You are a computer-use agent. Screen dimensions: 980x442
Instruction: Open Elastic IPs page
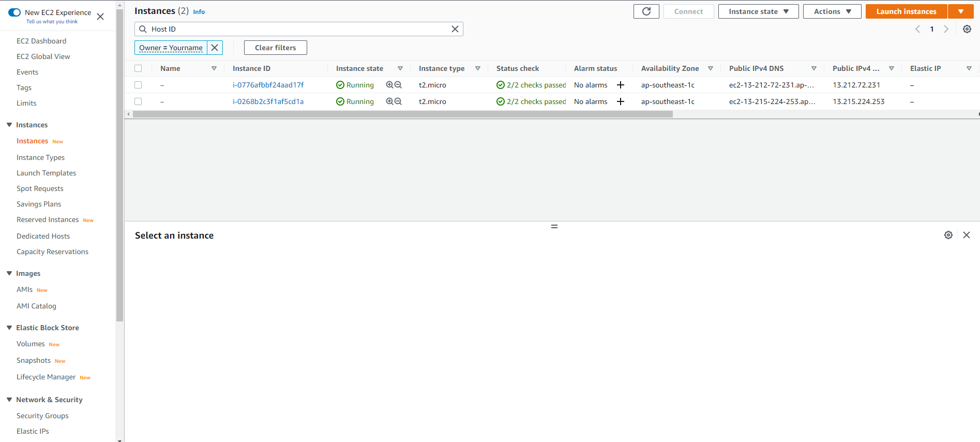tap(33, 431)
